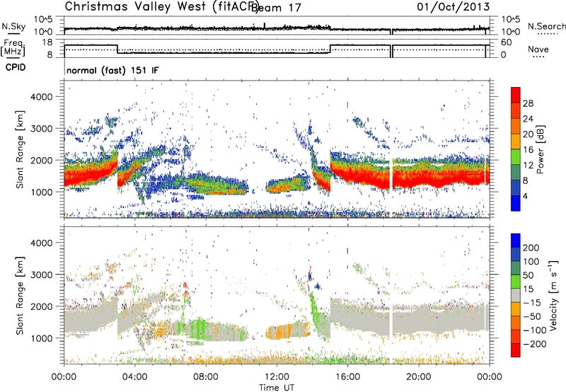Screen dimensions: 566x392
Task: Click the dotted line sample under N.Search
Action: pyautogui.click(x=548, y=34)
